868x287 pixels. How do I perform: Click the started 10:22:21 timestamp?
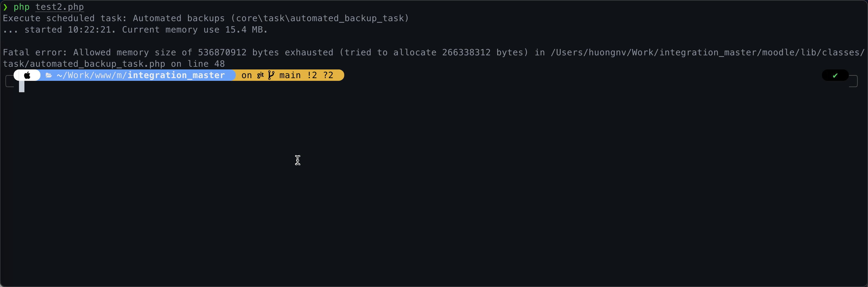(68, 30)
